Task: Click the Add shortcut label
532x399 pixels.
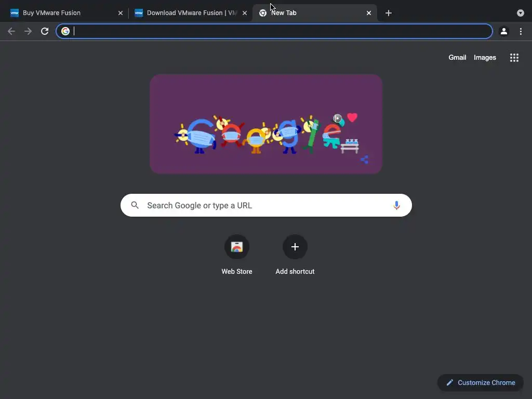Action: [x=295, y=271]
